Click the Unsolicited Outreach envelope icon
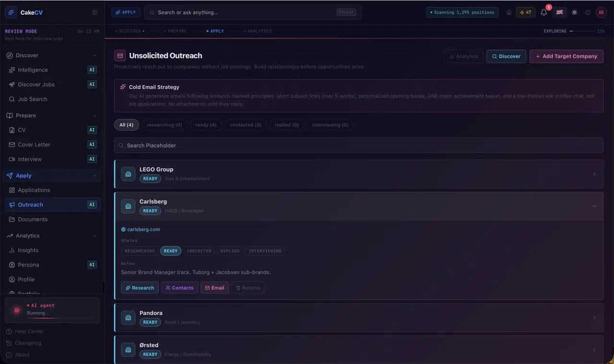The width and height of the screenshot is (614, 364). click(120, 56)
